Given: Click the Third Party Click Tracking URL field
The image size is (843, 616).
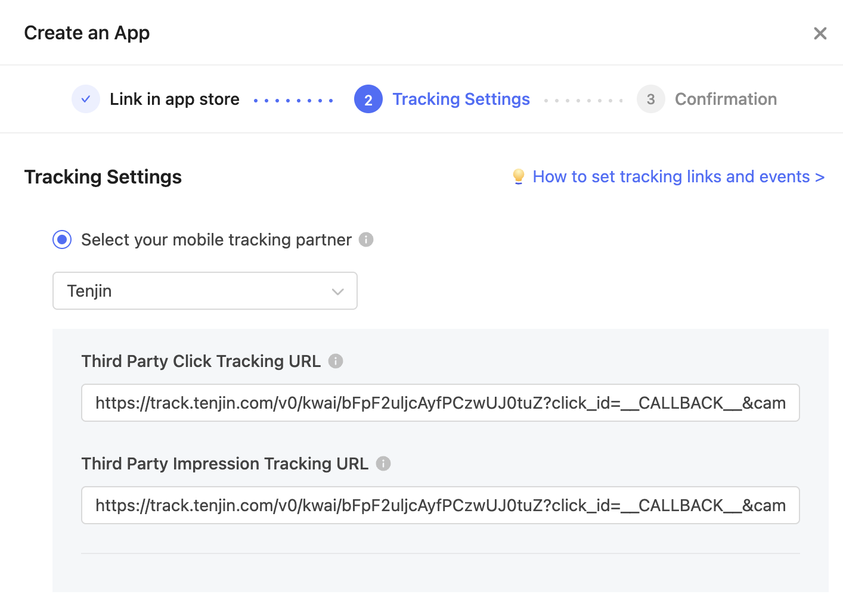Looking at the screenshot, I should pyautogui.click(x=441, y=403).
